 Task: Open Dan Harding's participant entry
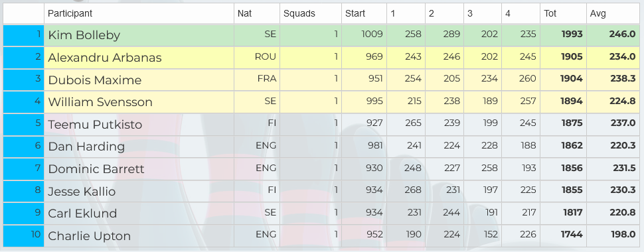86,147
